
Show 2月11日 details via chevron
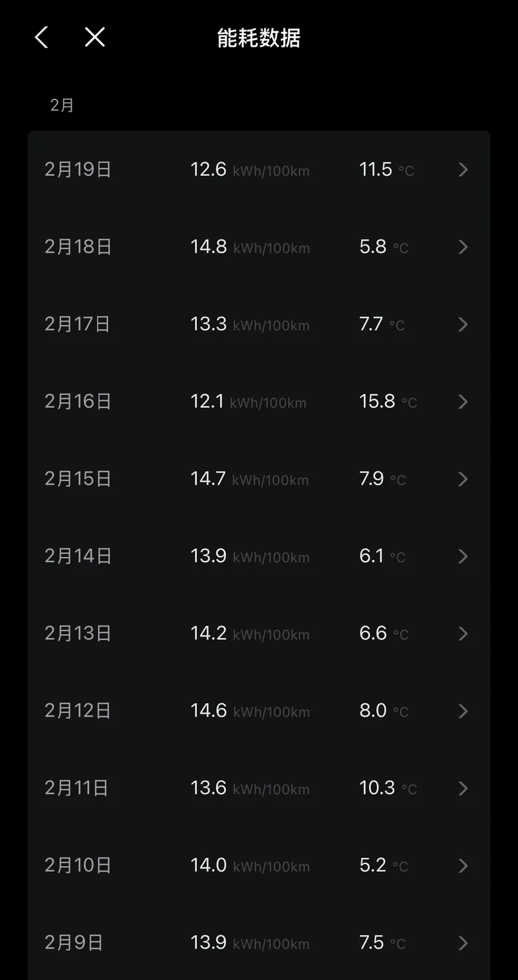tap(463, 788)
